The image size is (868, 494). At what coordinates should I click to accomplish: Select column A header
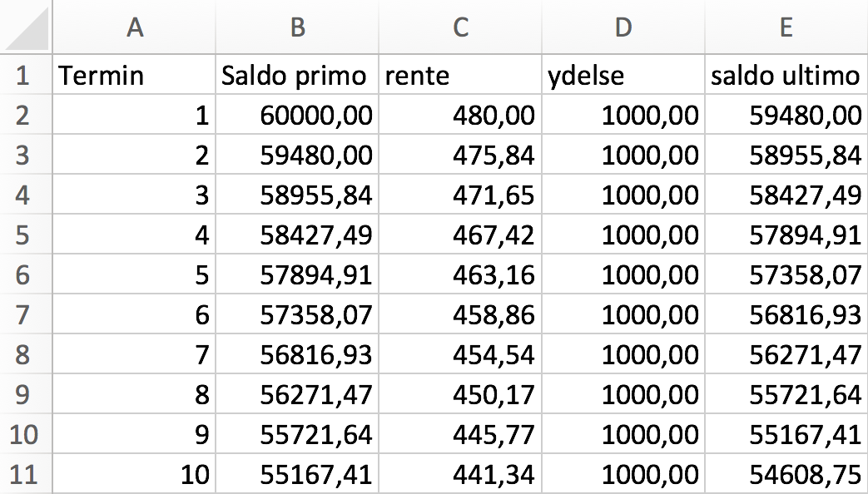pyautogui.click(x=134, y=27)
